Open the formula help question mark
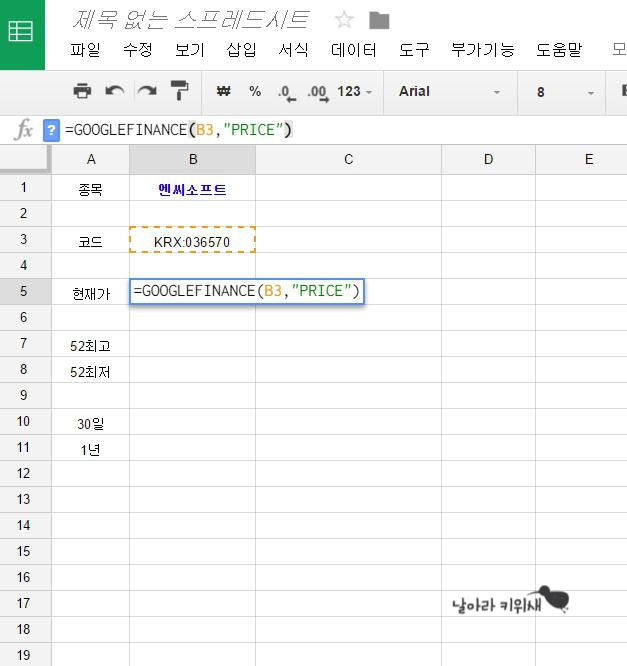This screenshot has height=666, width=627. [51, 130]
